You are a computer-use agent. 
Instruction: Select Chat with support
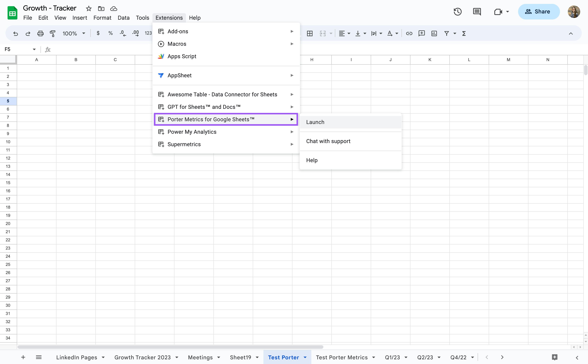[351, 141]
